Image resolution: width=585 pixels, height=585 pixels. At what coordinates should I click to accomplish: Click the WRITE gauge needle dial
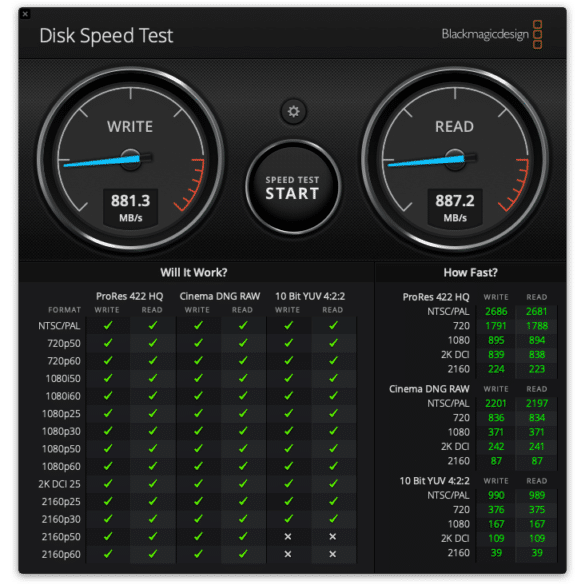click(x=130, y=160)
